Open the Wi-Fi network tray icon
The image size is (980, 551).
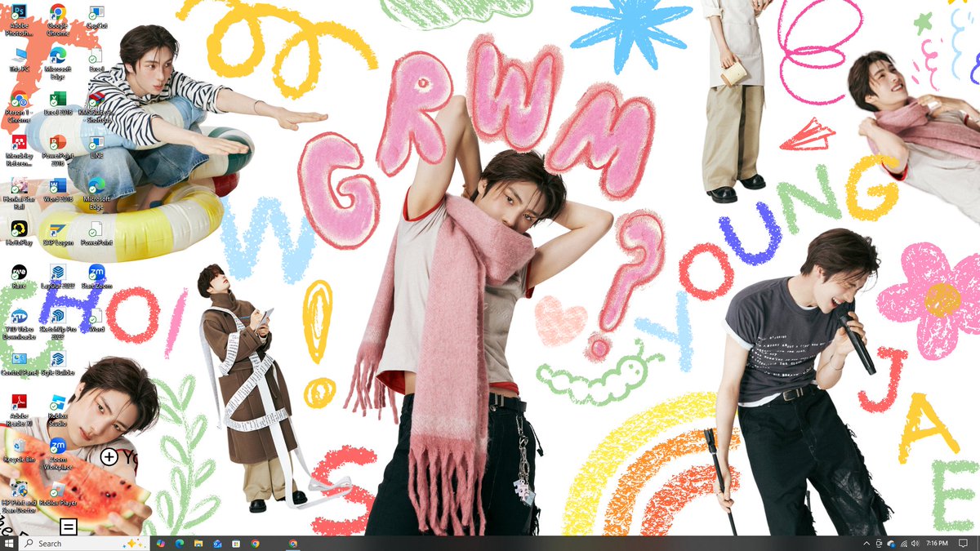(903, 543)
